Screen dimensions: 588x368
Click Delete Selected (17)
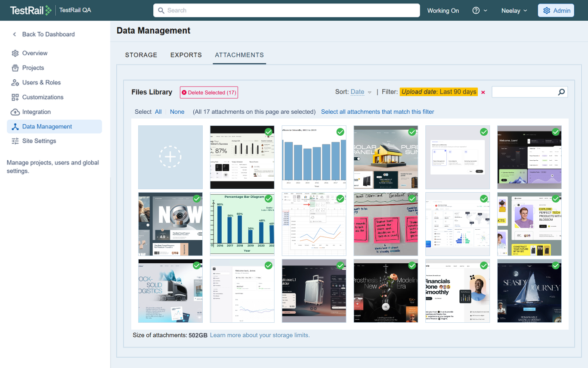[209, 92]
